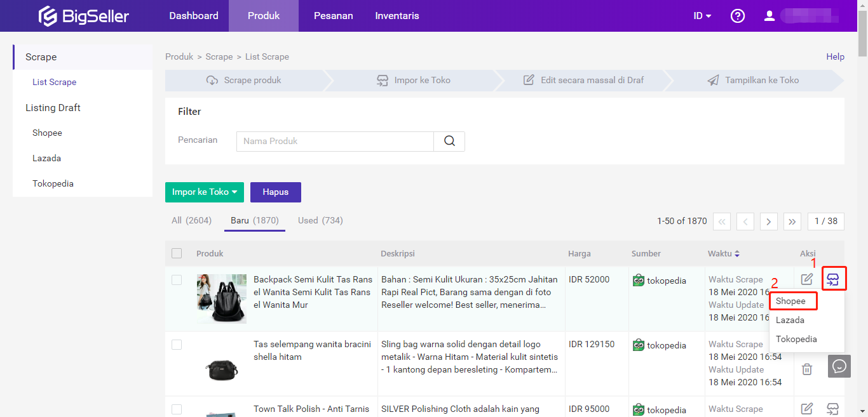This screenshot has height=417, width=868.
Task: Edit the Town Talk Polish product
Action: coord(807,409)
